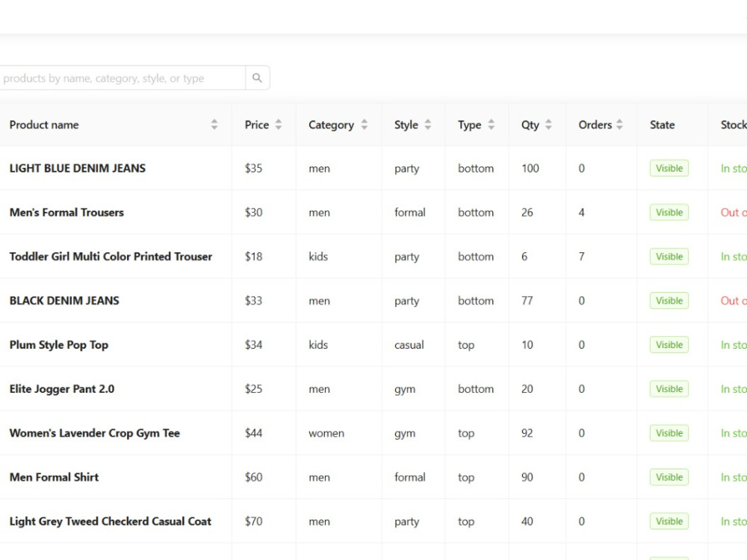The width and height of the screenshot is (747, 560).
Task: Click Visible tag for Women's Lavender Crop Gym Tee
Action: click(669, 433)
